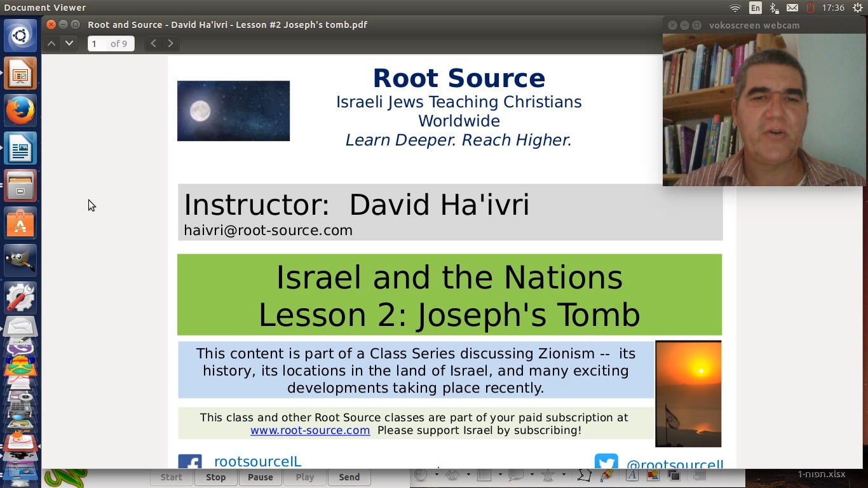Click the Wi-Fi network indicator
868x488 pixels.
[735, 8]
